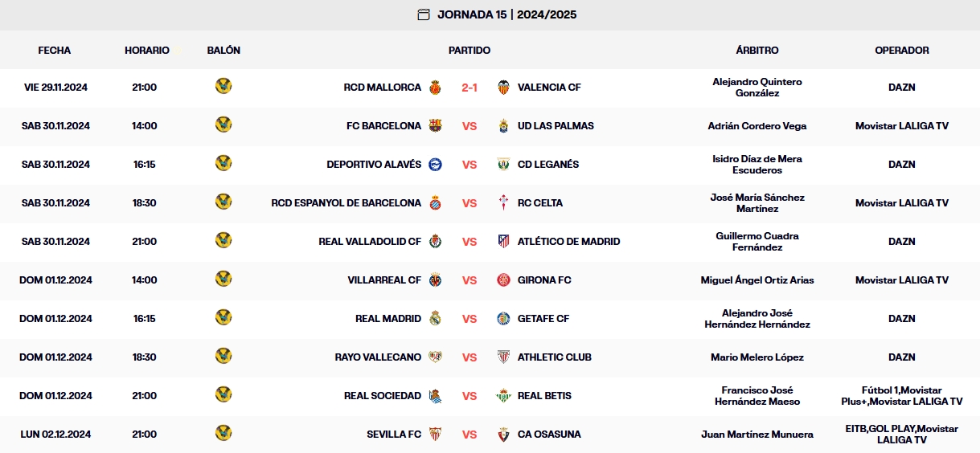Open the 2-1 Mallorca–Valencia result
Screen dimensions: 980x453
[x=469, y=88]
